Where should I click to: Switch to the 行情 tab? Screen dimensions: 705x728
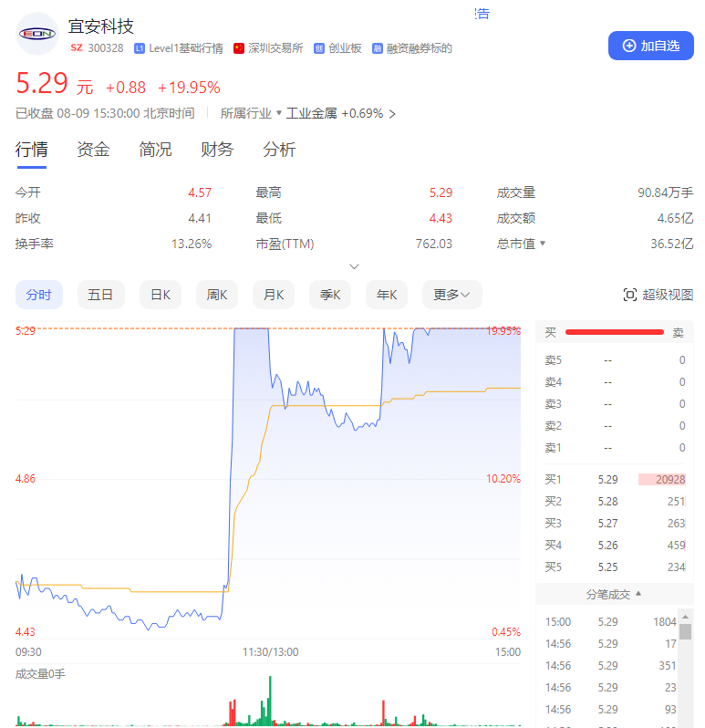point(31,150)
